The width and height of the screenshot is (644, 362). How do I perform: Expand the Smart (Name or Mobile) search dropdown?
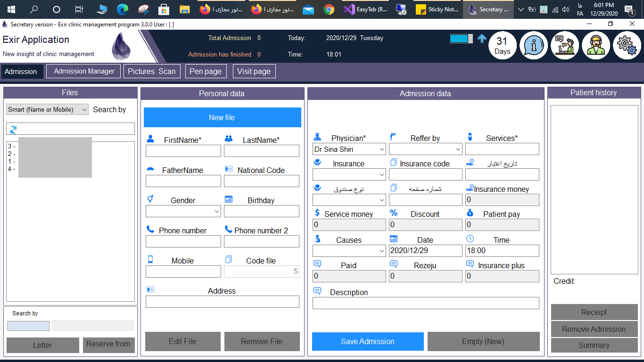tap(48, 109)
